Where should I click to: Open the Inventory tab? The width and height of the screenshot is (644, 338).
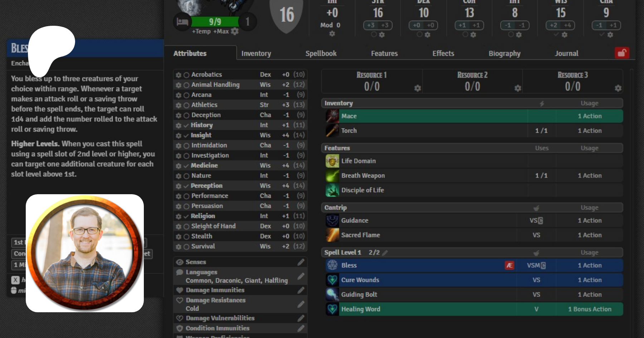tap(256, 53)
